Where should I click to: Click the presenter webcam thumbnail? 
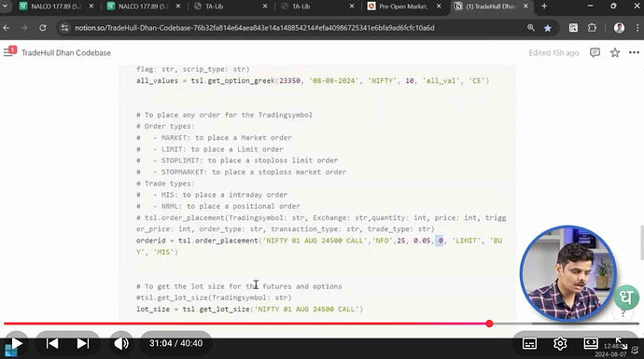[x=568, y=273]
